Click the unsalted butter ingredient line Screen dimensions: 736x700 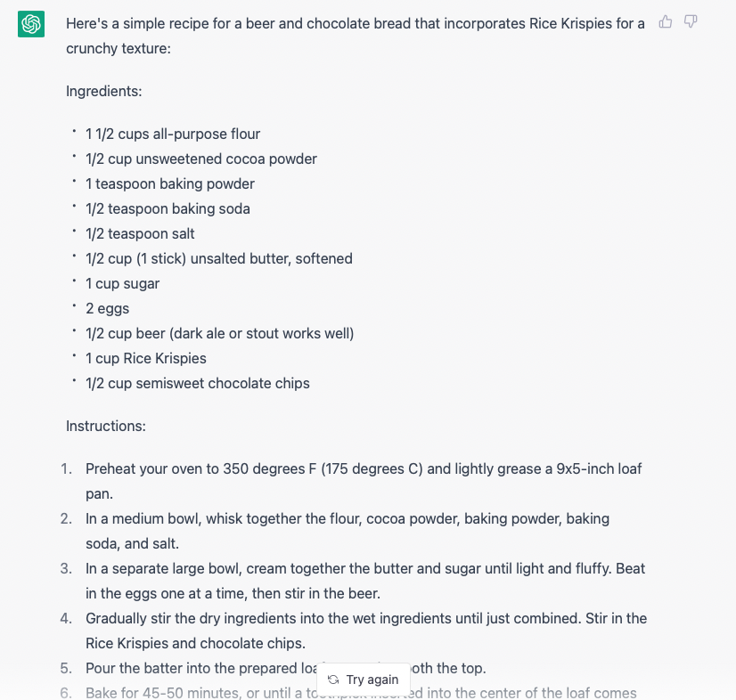pyautogui.click(x=219, y=258)
